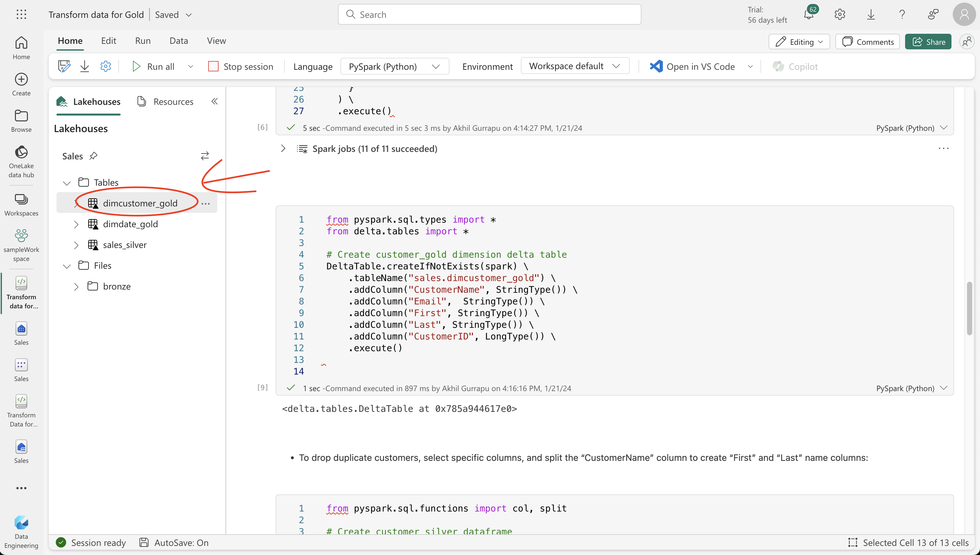Open the Editing mode dropdown
This screenshot has height=555, width=980.
pyautogui.click(x=799, y=42)
